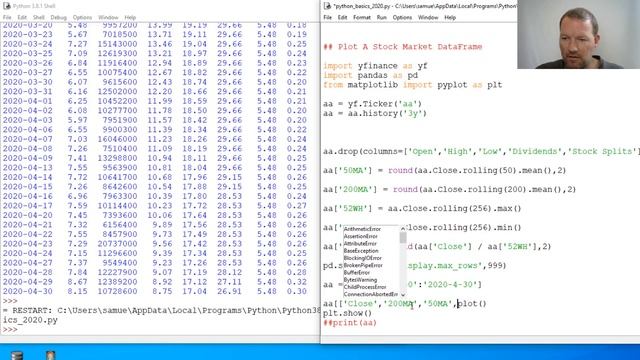Open Window menu in editor window

point(428,18)
